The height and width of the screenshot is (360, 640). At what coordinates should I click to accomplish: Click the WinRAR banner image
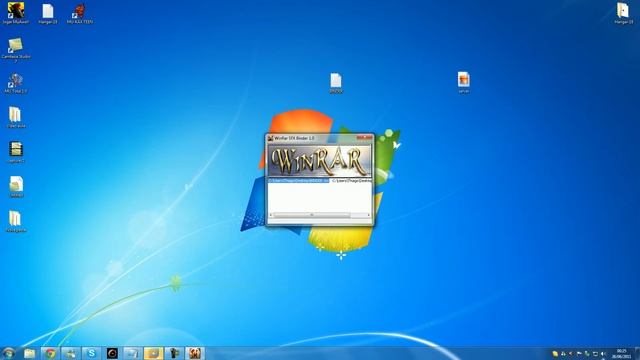[x=320, y=161]
